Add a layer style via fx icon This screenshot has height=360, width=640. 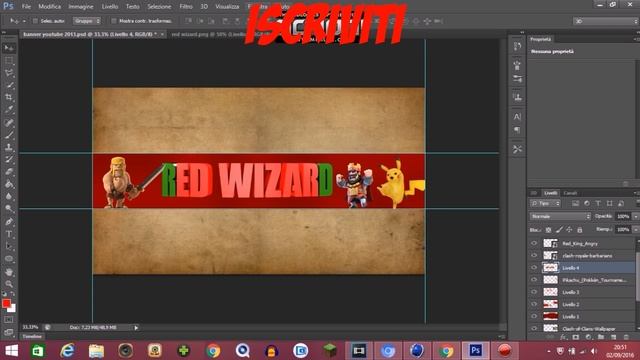(564, 337)
